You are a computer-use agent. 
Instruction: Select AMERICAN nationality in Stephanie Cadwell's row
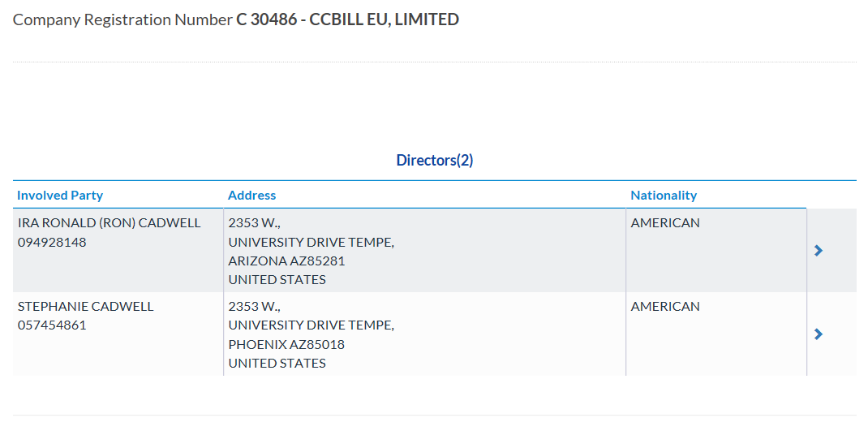(x=665, y=306)
